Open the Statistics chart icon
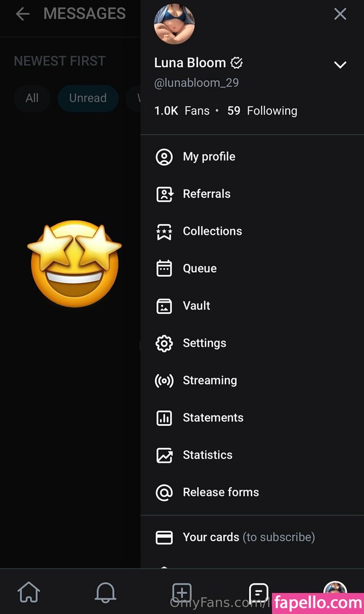The height and width of the screenshot is (614, 364). (x=164, y=455)
